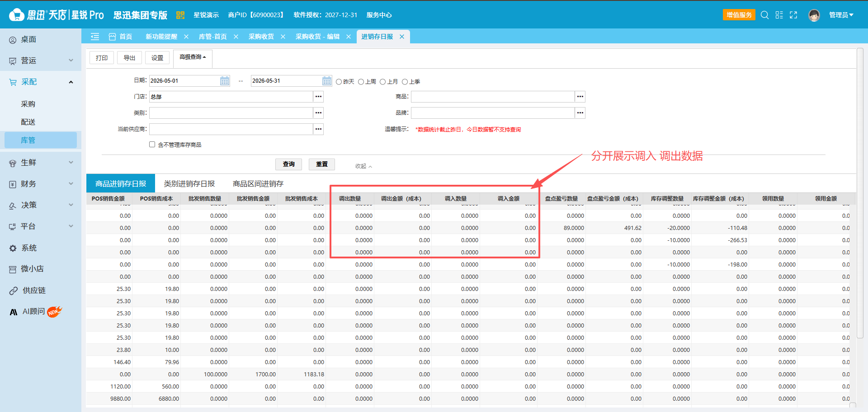This screenshot has width=868, height=412.
Task: Select the 昨天 radio option
Action: point(339,82)
